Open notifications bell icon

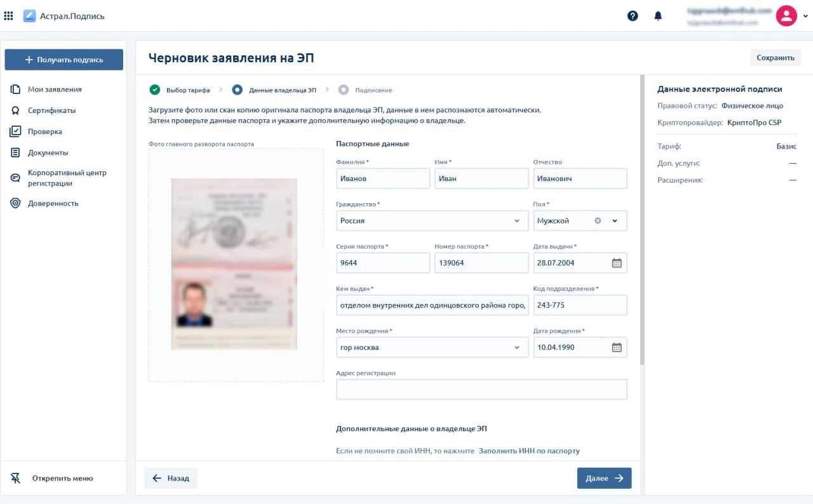[658, 16]
